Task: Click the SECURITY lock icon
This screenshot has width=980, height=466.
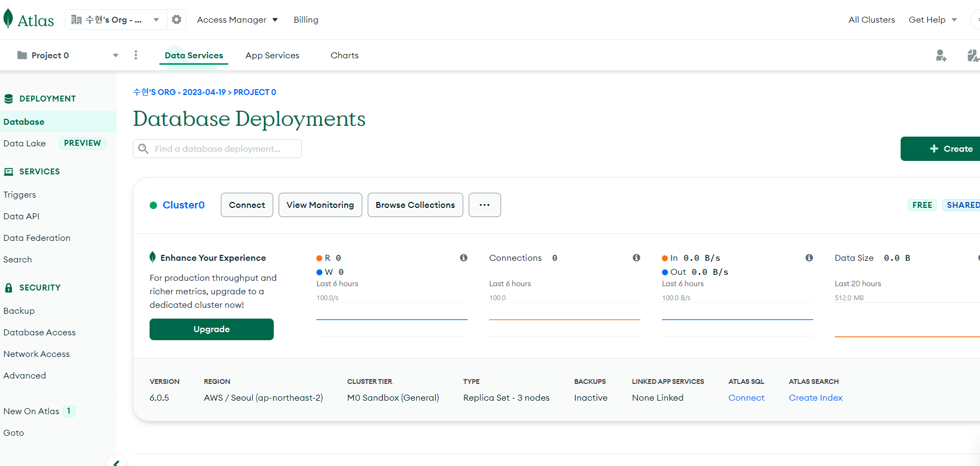Action: [x=9, y=288]
